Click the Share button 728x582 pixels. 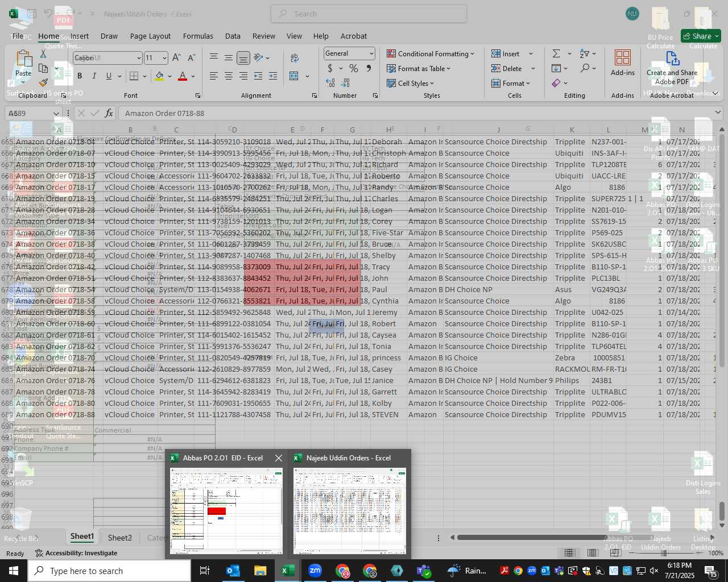tap(701, 36)
